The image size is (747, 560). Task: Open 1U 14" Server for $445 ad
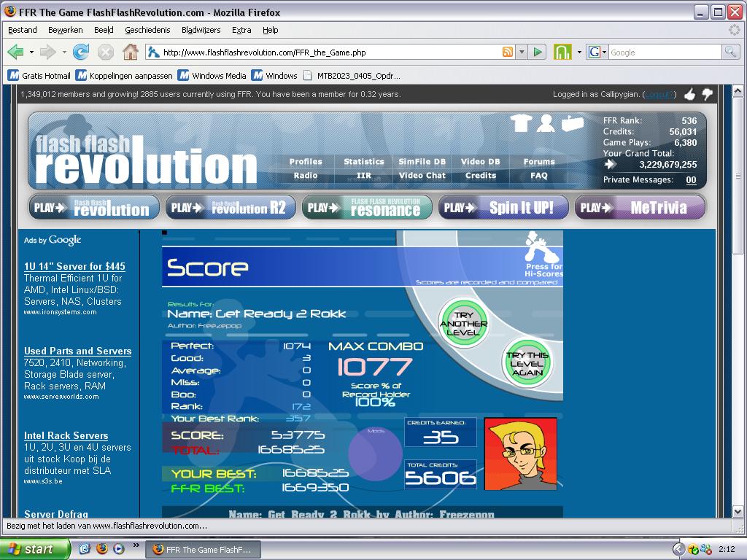75,266
